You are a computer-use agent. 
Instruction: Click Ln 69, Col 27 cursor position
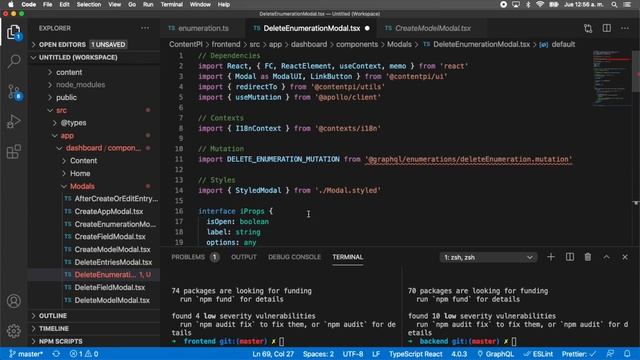coord(273,354)
